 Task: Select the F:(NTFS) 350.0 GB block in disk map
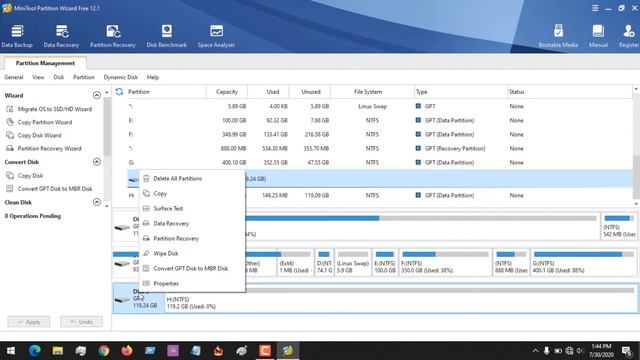[445, 262]
